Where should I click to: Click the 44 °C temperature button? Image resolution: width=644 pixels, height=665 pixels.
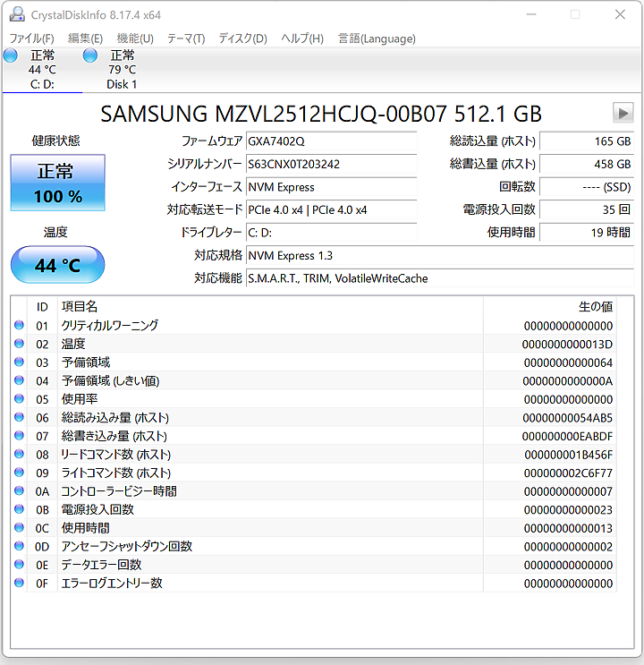tap(57, 265)
